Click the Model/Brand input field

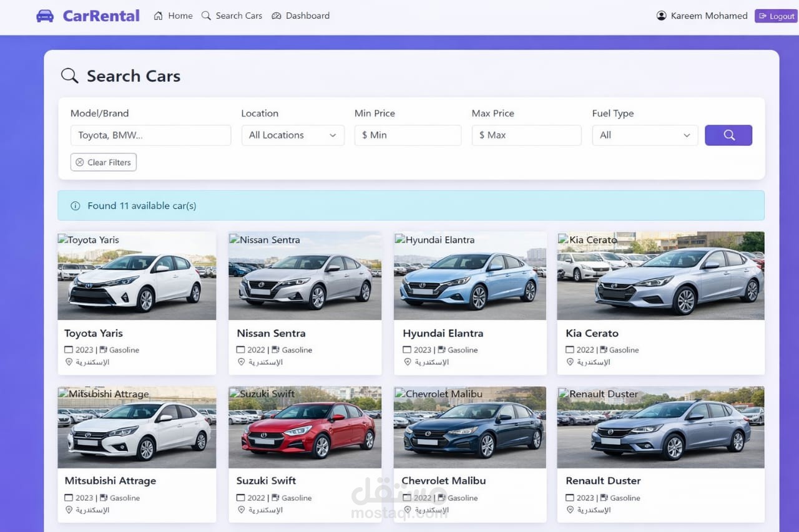(x=150, y=135)
